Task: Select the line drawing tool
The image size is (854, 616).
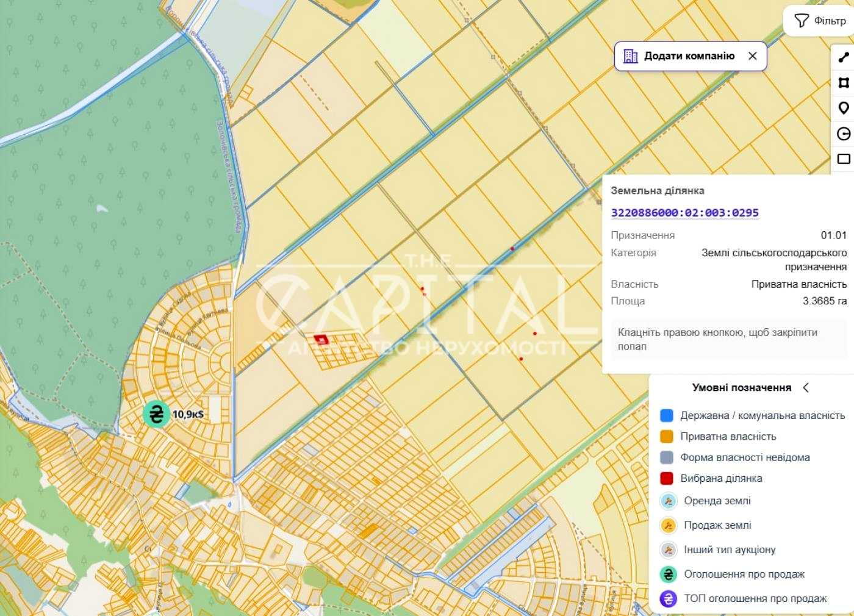Action: (844, 58)
